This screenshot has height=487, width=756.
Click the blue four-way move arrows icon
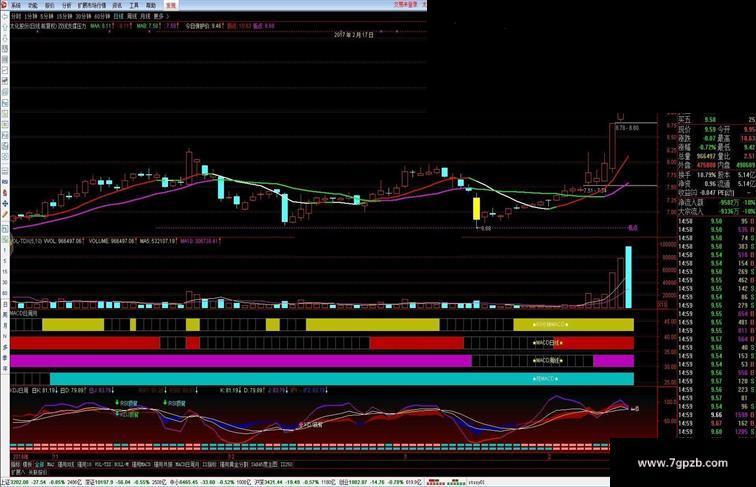point(5,203)
